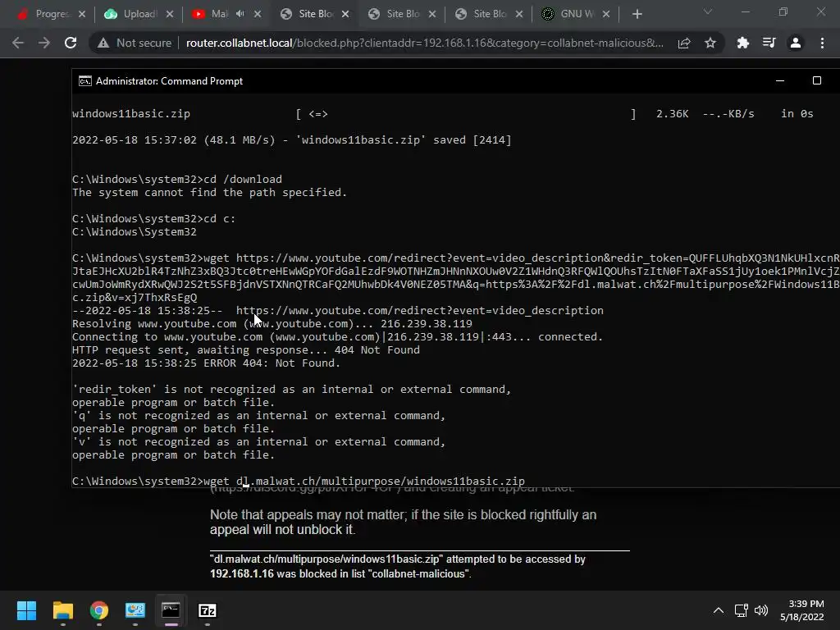840x630 pixels.
Task: Restore down the Chrome window
Action: (x=783, y=11)
